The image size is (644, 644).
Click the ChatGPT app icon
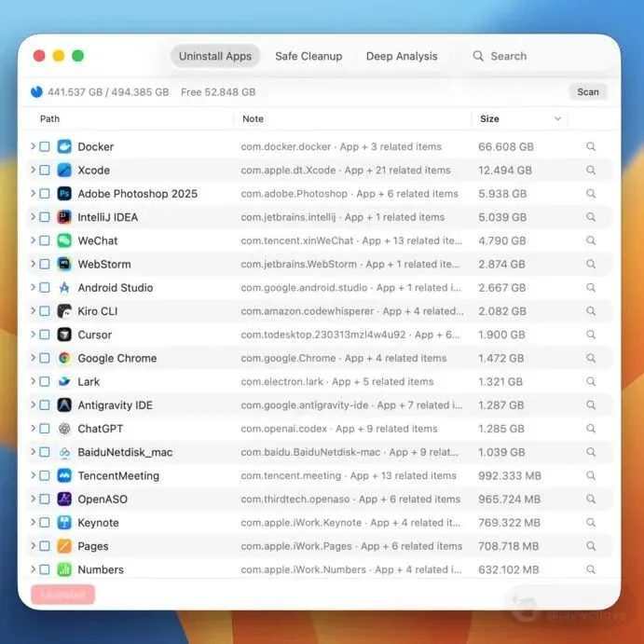(64, 429)
